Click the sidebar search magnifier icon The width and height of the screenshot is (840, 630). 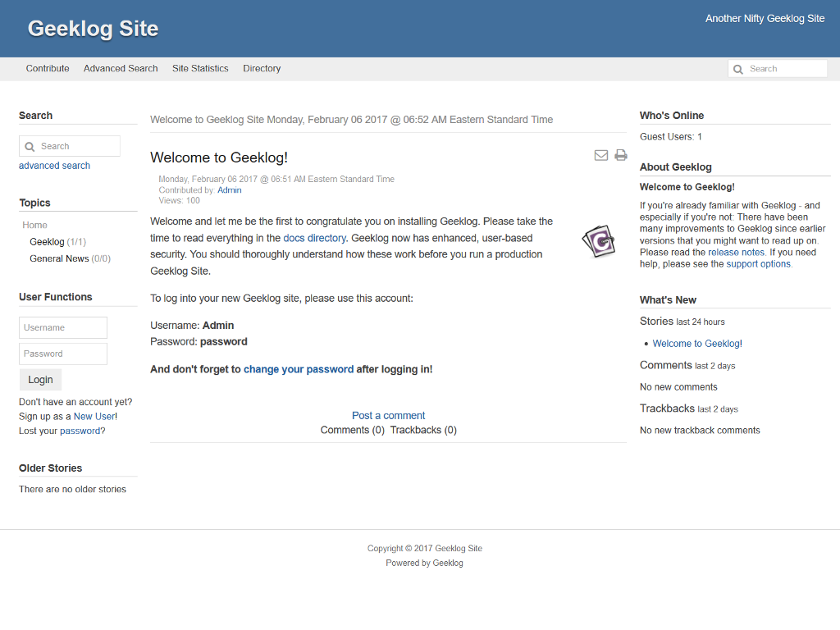pos(30,146)
